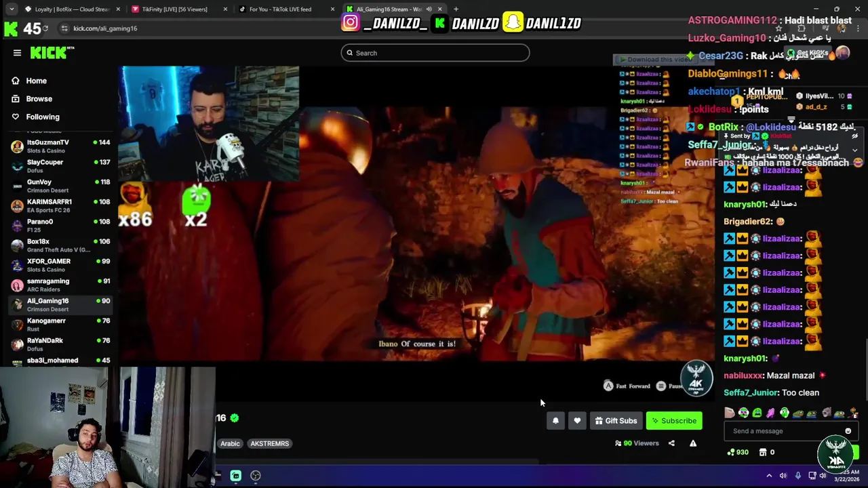The height and width of the screenshot is (488, 868).
Task: Click the Arabic language tag
Action: 230,443
